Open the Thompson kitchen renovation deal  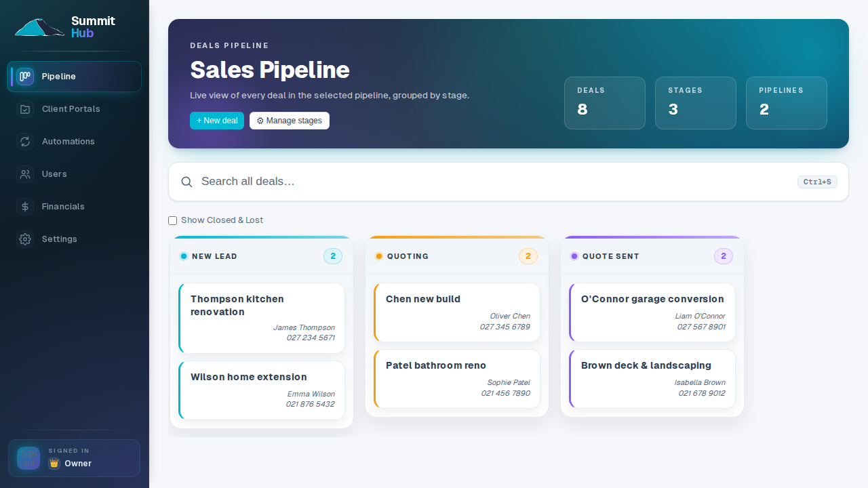262,319
